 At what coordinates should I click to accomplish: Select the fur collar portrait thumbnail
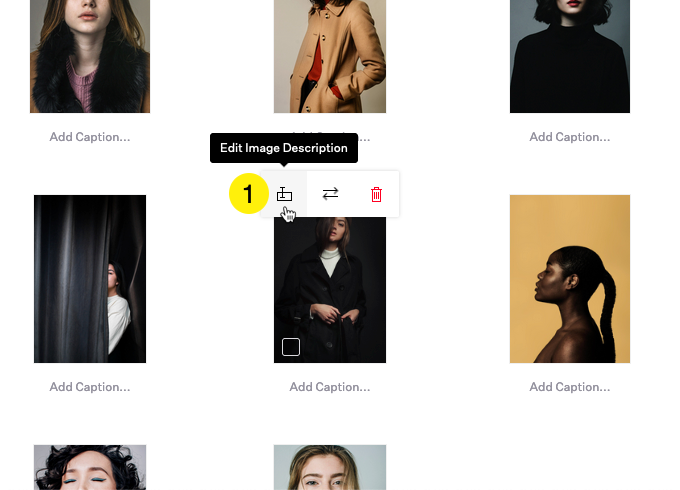click(90, 56)
